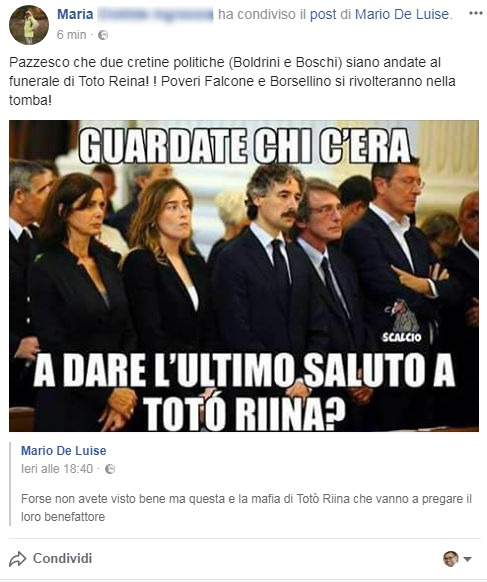The height and width of the screenshot is (582, 487).
Task: Click the globe icon next to Ieri alle 18:40
Action: coord(110,469)
